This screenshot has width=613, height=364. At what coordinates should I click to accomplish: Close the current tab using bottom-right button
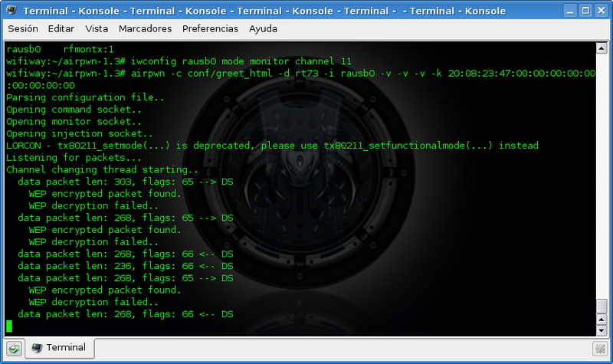tap(602, 349)
